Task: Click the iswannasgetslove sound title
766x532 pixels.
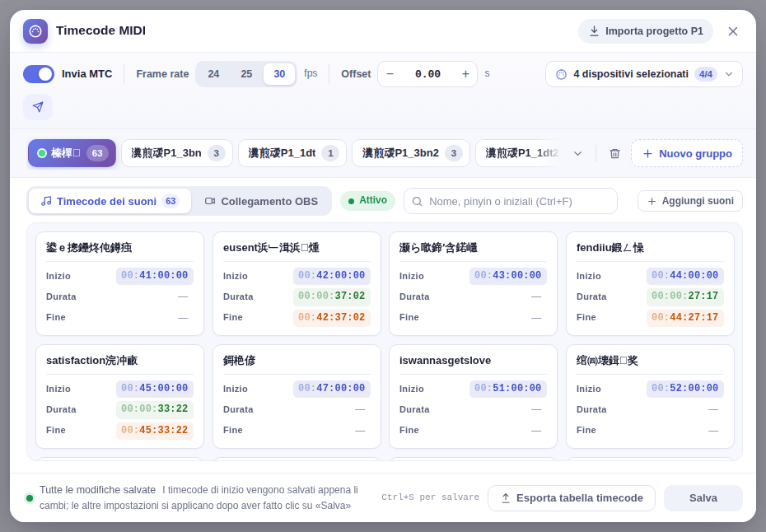Action: coord(445,361)
